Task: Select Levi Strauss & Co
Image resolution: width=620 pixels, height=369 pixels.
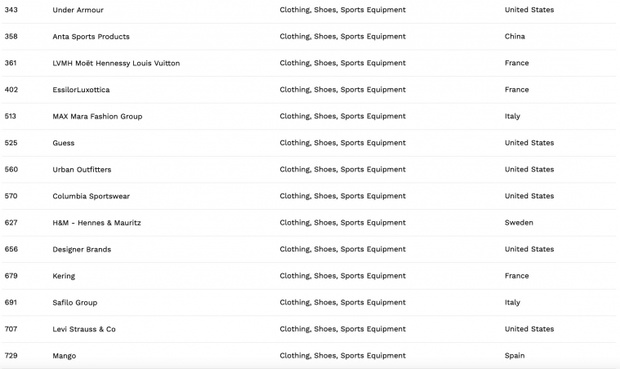Action: coord(84,329)
